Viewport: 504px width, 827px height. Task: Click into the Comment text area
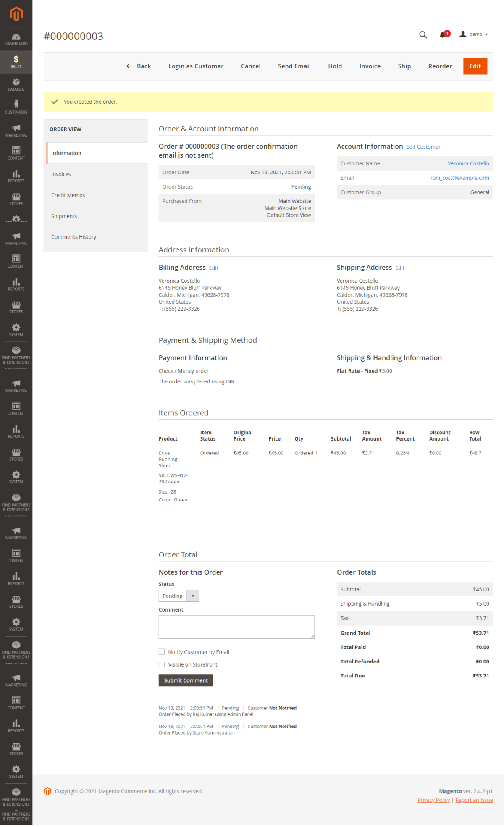coord(236,627)
